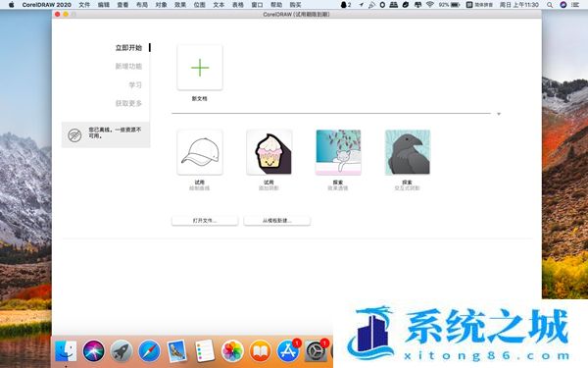The height and width of the screenshot is (368, 588).
Task: Click the green plus new document tile
Action: (x=200, y=68)
